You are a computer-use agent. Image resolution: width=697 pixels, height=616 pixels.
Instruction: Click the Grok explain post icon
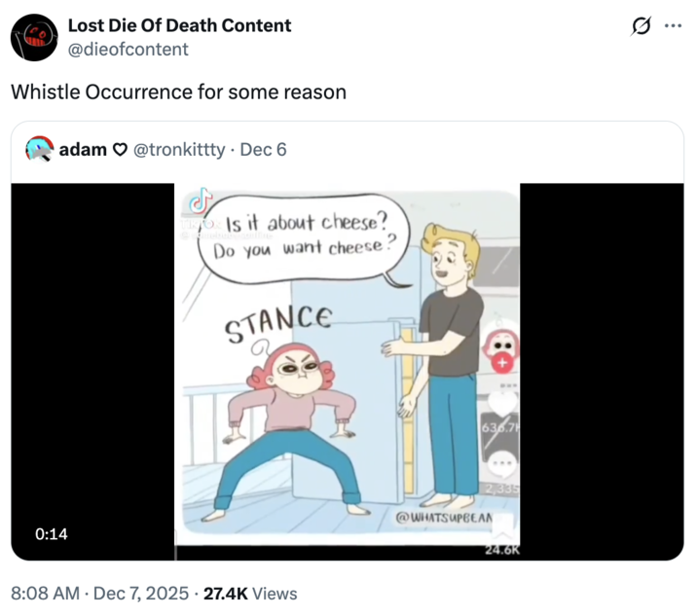[640, 26]
